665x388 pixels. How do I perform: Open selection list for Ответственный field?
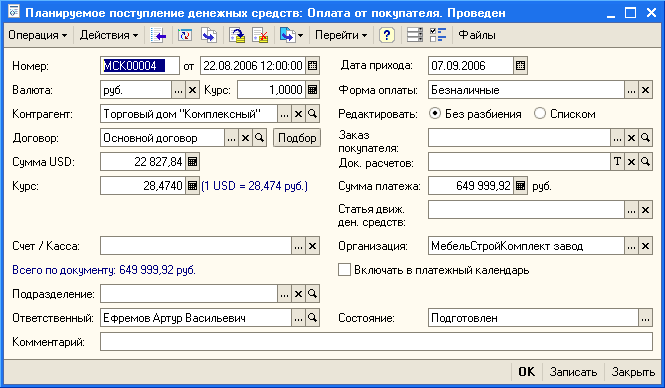coord(299,318)
